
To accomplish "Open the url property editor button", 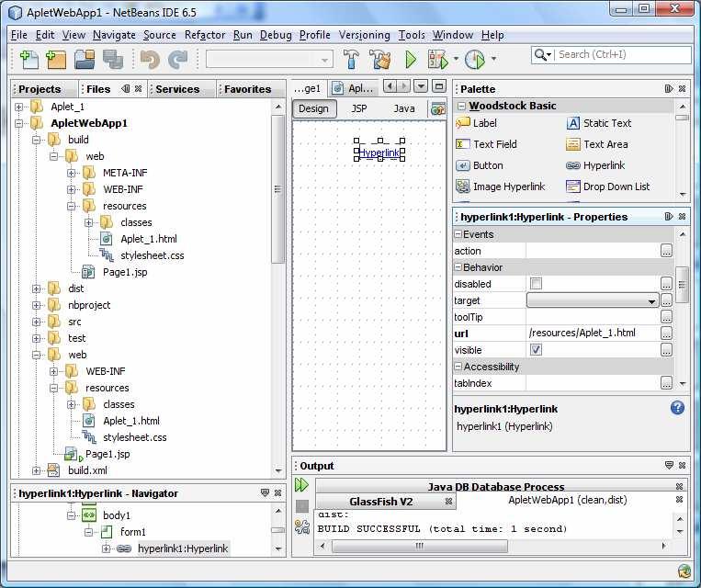I will [666, 334].
